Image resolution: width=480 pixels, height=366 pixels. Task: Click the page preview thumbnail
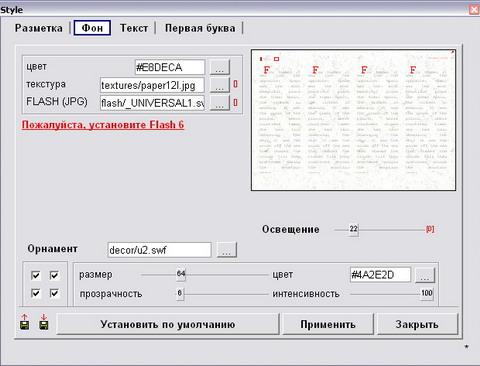pos(353,120)
